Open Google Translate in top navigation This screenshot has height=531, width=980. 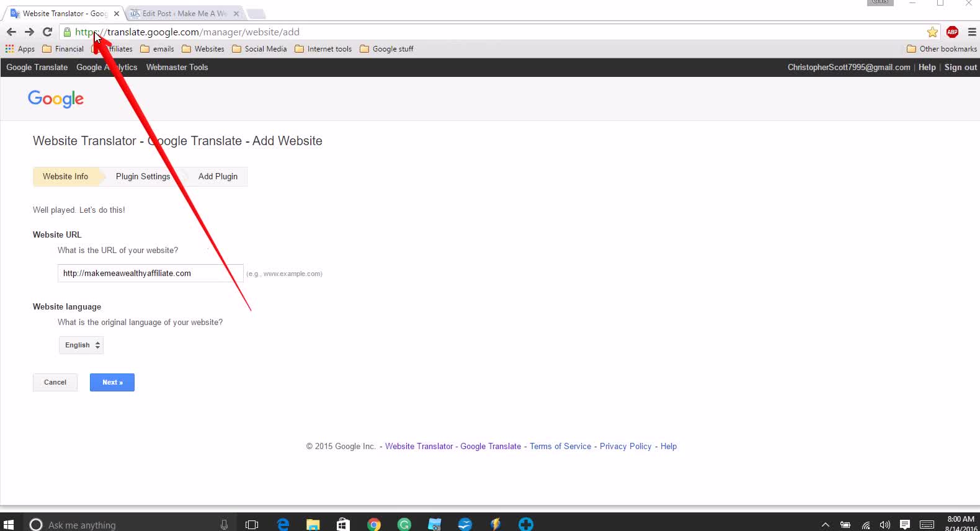[x=37, y=67]
